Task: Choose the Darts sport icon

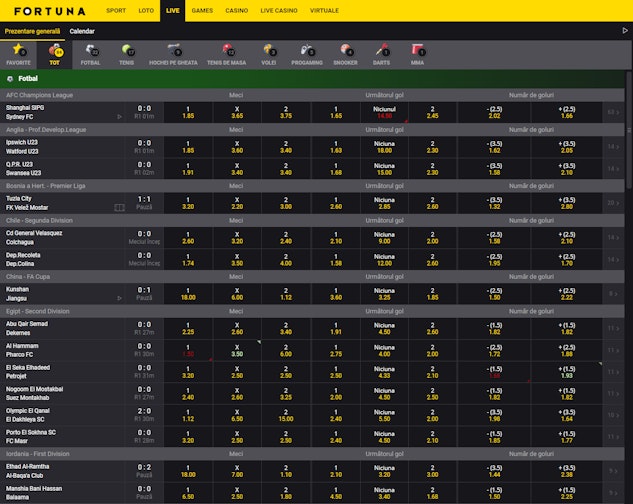Action: click(x=382, y=53)
